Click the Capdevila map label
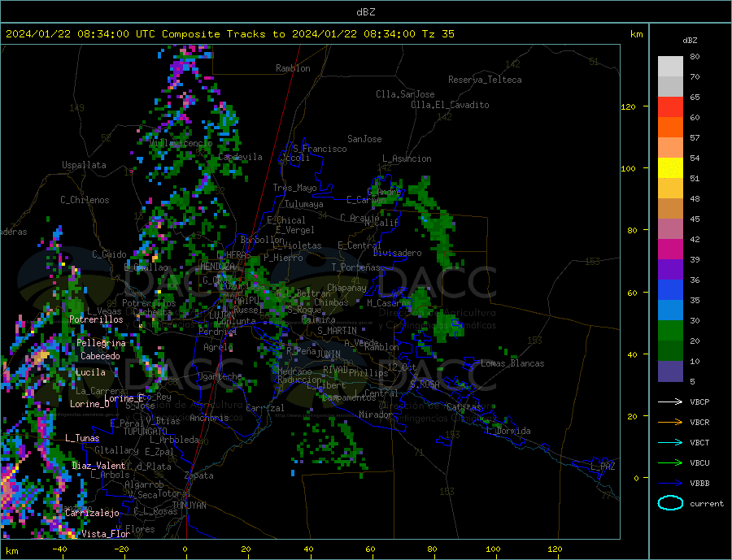Image resolution: width=732 pixels, height=560 pixels. (240, 157)
